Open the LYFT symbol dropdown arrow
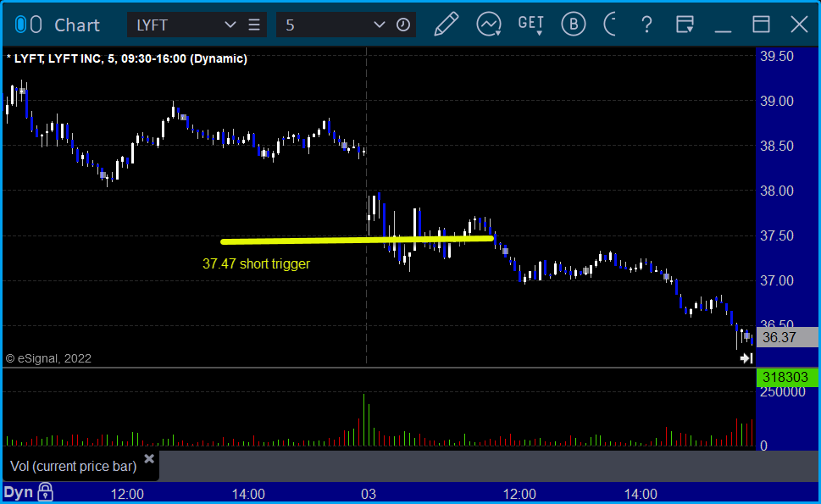Image resolution: width=821 pixels, height=504 pixels. 230,25
